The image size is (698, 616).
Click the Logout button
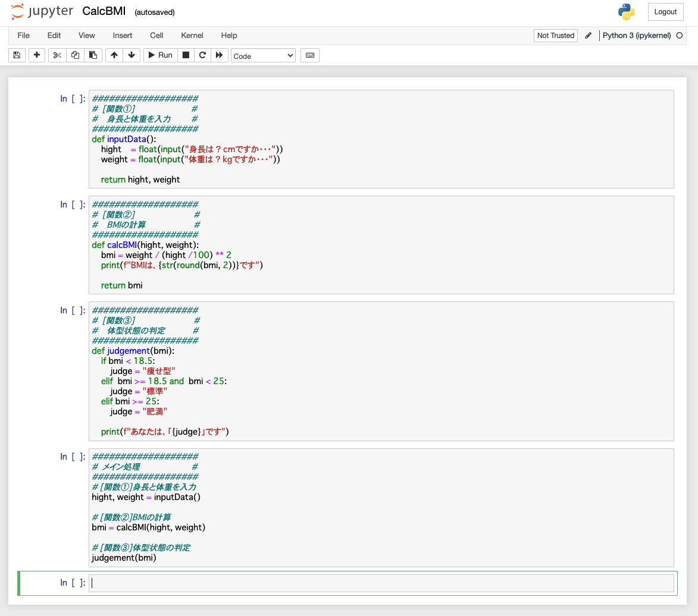coord(665,11)
